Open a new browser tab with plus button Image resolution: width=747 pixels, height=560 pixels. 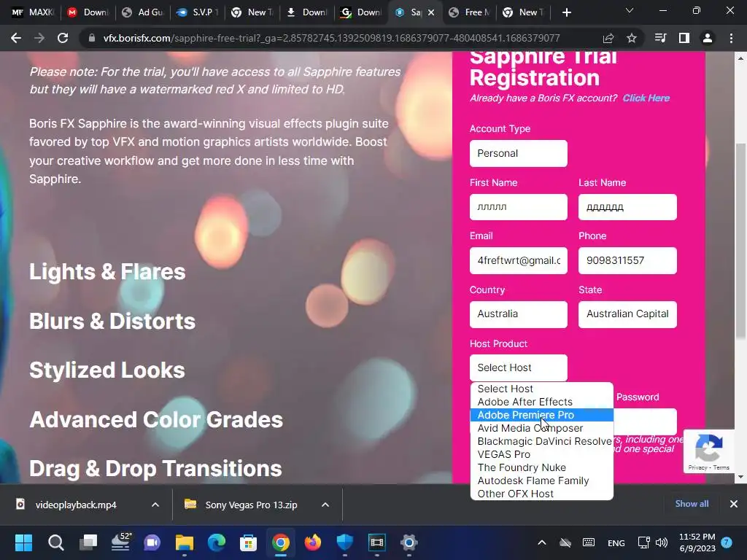click(566, 12)
